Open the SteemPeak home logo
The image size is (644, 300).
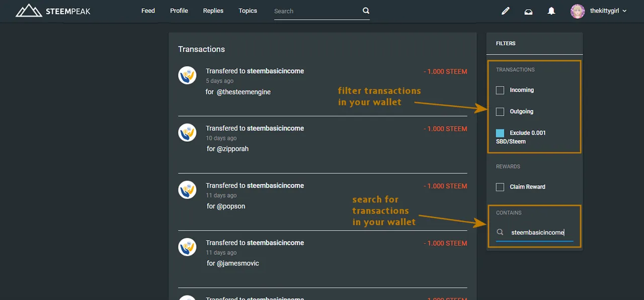53,11
